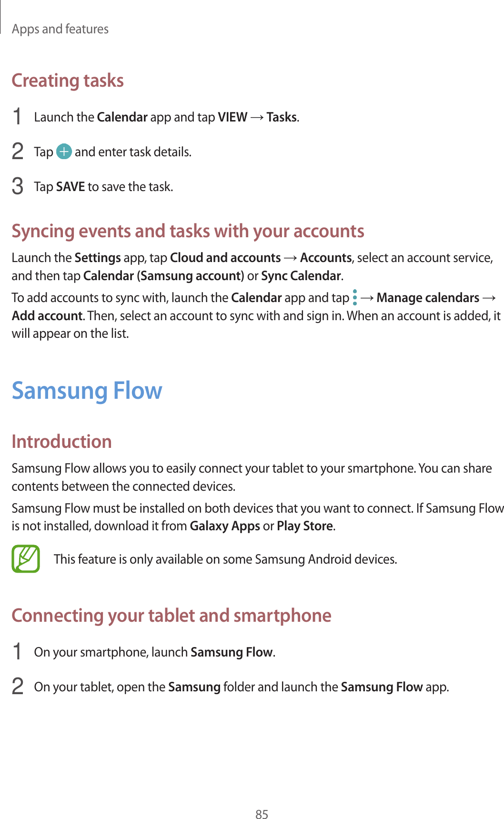Click the page number 85
The width and height of the screenshot is (504, 819).
point(262,814)
